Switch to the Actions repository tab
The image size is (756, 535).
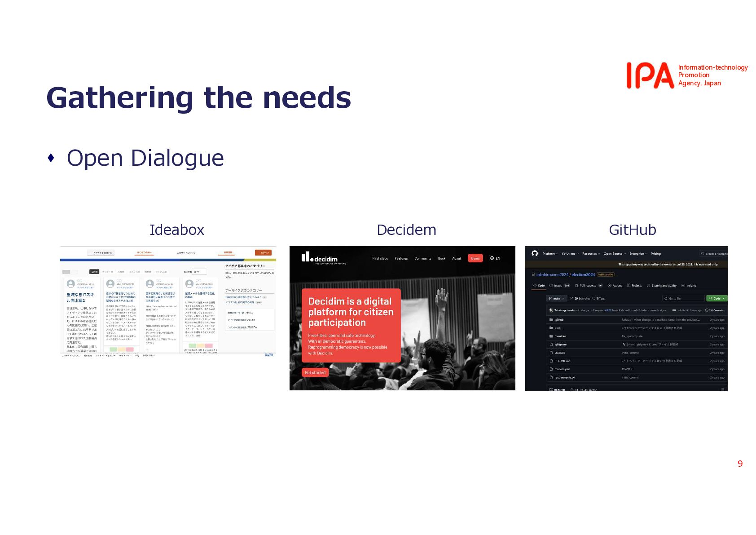[x=615, y=286]
